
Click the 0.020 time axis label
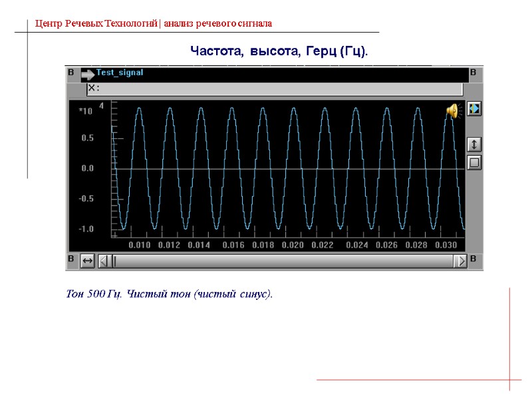(293, 245)
